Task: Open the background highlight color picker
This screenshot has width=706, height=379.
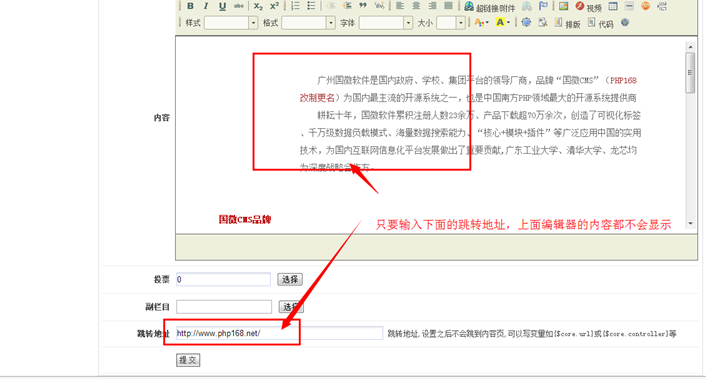Action: [502, 23]
